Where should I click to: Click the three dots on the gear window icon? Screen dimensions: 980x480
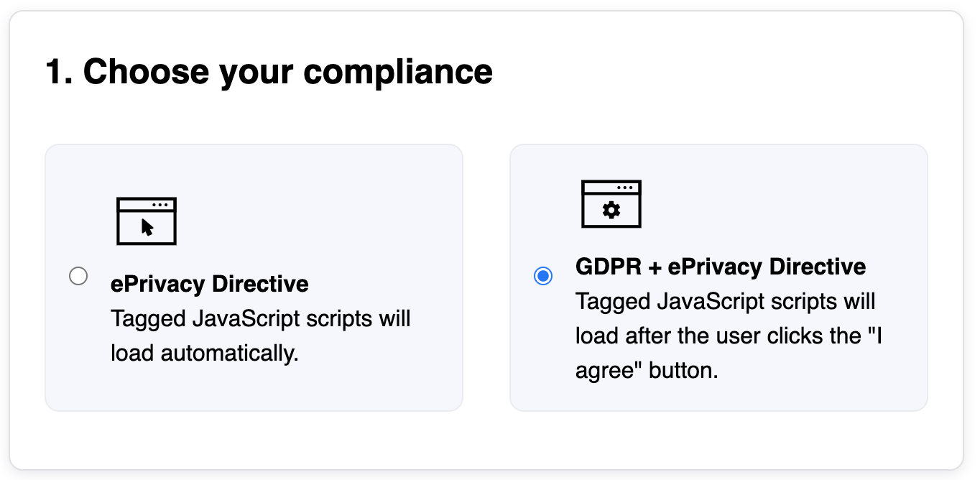(x=625, y=188)
